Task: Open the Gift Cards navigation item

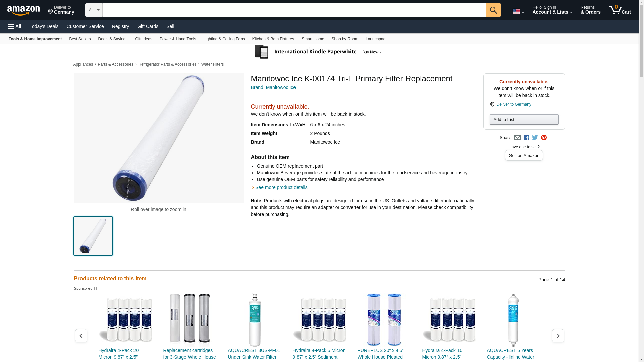Action: [x=148, y=26]
